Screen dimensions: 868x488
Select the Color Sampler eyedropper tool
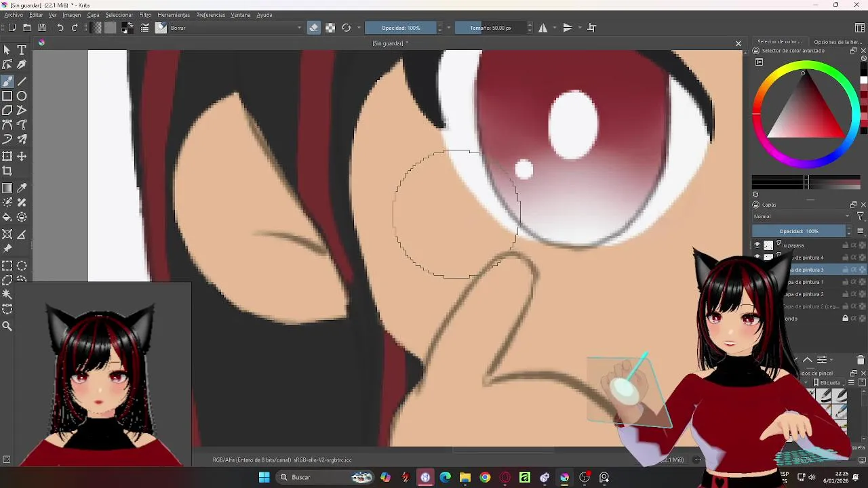(22, 188)
